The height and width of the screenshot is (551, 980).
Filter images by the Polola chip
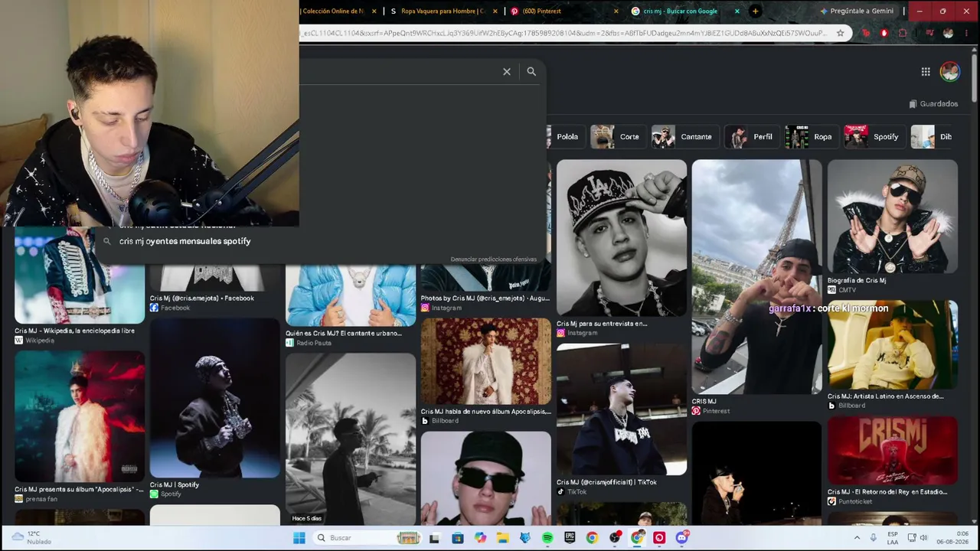(567, 136)
